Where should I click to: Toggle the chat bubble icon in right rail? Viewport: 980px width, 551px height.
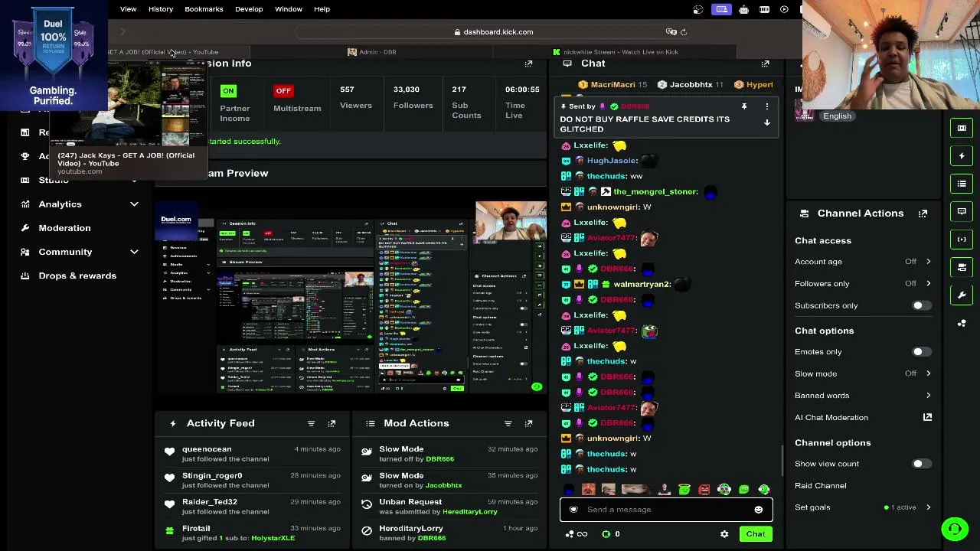click(x=962, y=211)
